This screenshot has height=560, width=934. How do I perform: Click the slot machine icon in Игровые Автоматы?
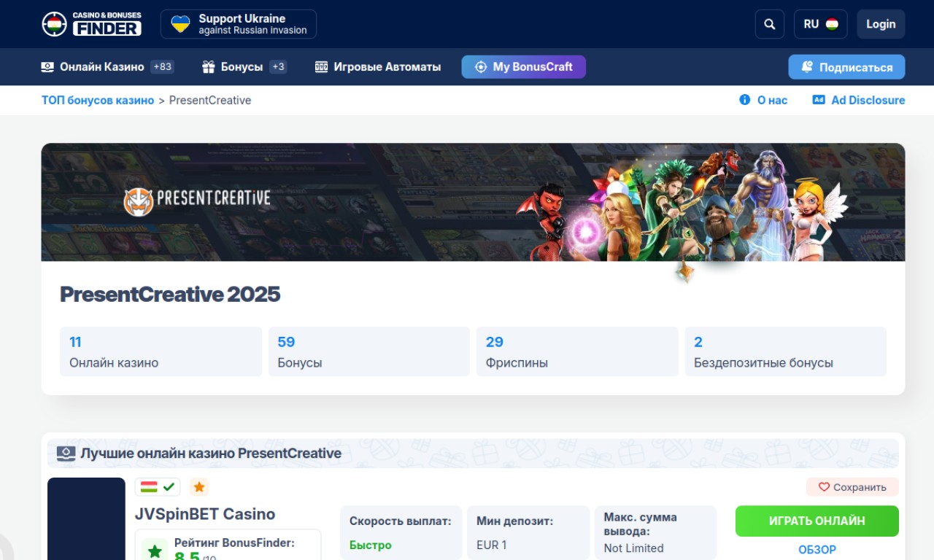tap(321, 67)
